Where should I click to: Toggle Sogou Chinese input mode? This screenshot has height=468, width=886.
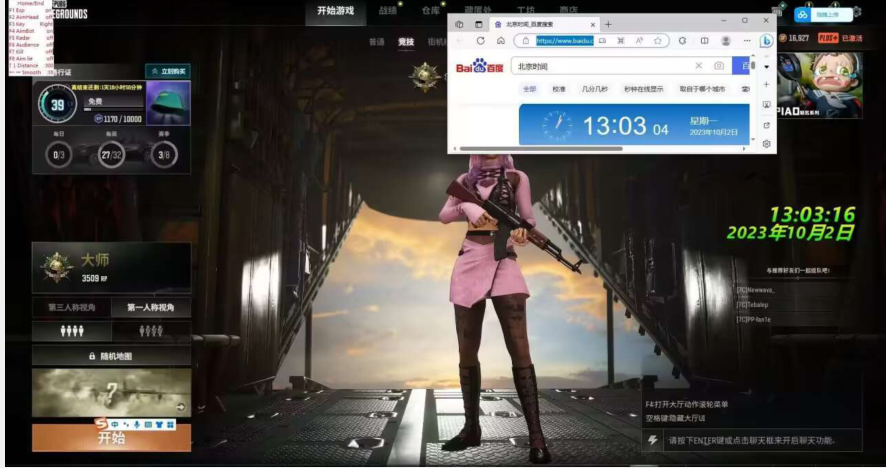pyautogui.click(x=115, y=424)
